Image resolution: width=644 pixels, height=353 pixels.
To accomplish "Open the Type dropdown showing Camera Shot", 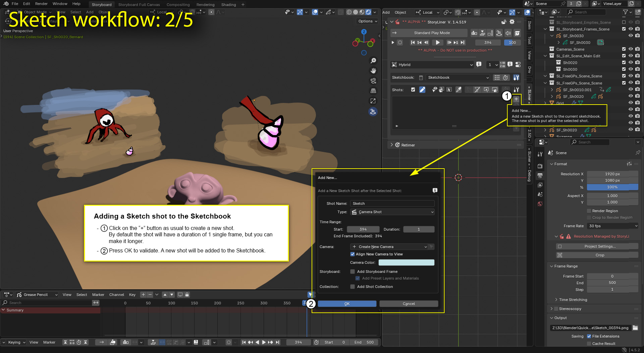I will (392, 212).
